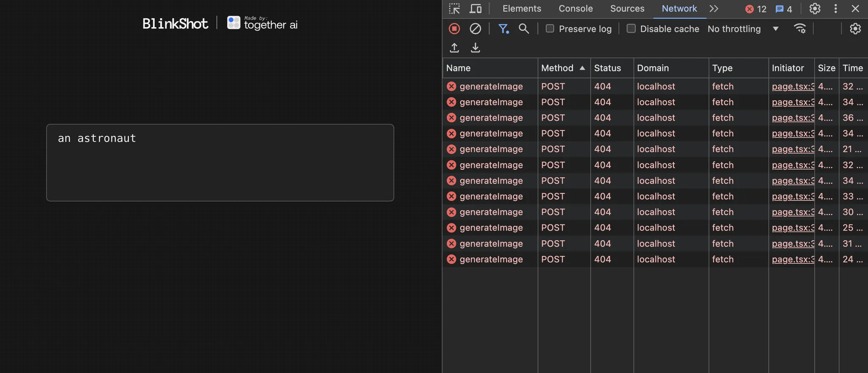Activate the inspect element picker icon
The height and width of the screenshot is (373, 868).
click(x=454, y=9)
